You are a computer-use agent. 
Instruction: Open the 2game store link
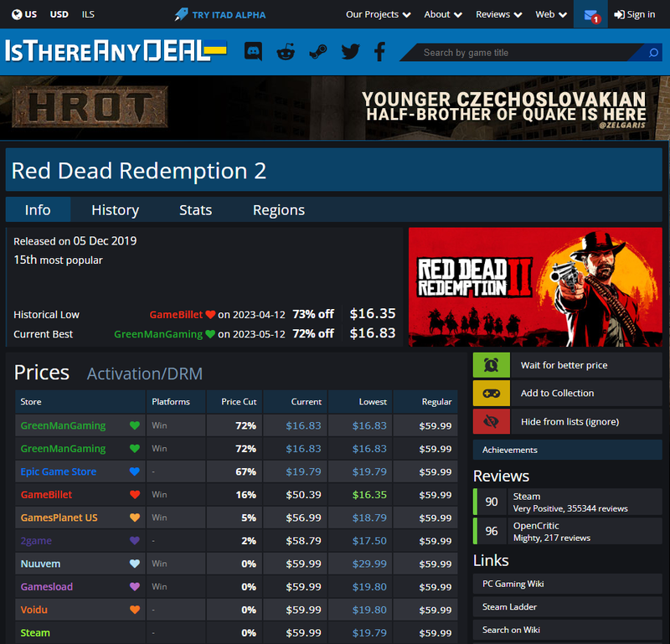click(36, 541)
